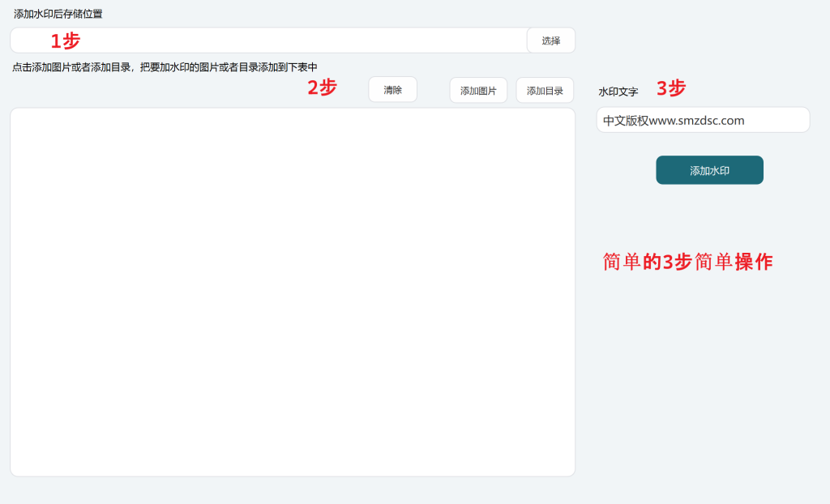Click the 水印文字 label

coord(618,92)
